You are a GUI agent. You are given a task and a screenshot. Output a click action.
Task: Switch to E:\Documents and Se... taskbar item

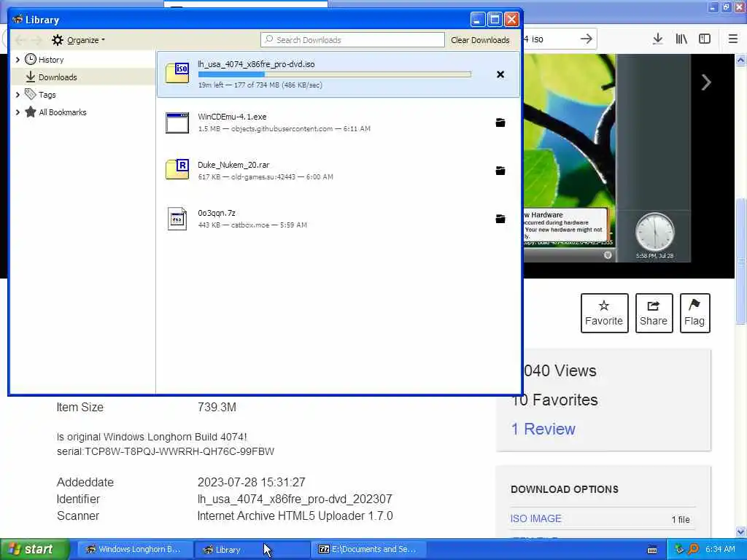368,550
